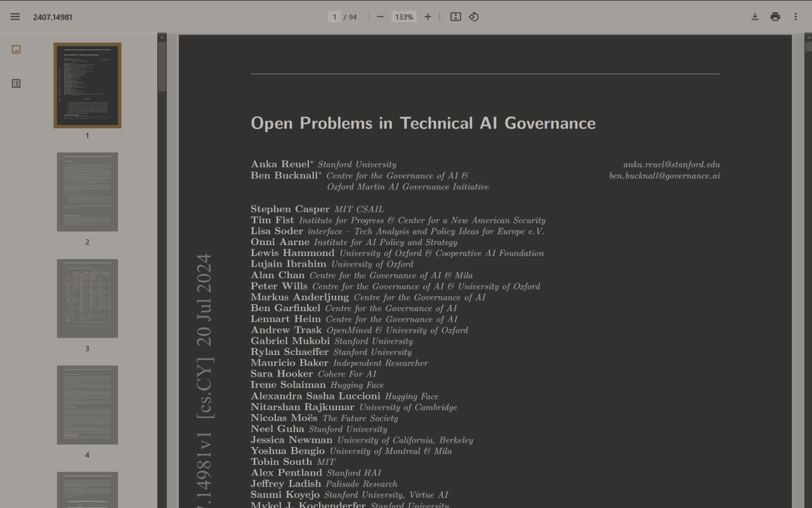Show page thumbnails view in sidebar
Image resolution: width=812 pixels, height=508 pixels.
[16, 50]
